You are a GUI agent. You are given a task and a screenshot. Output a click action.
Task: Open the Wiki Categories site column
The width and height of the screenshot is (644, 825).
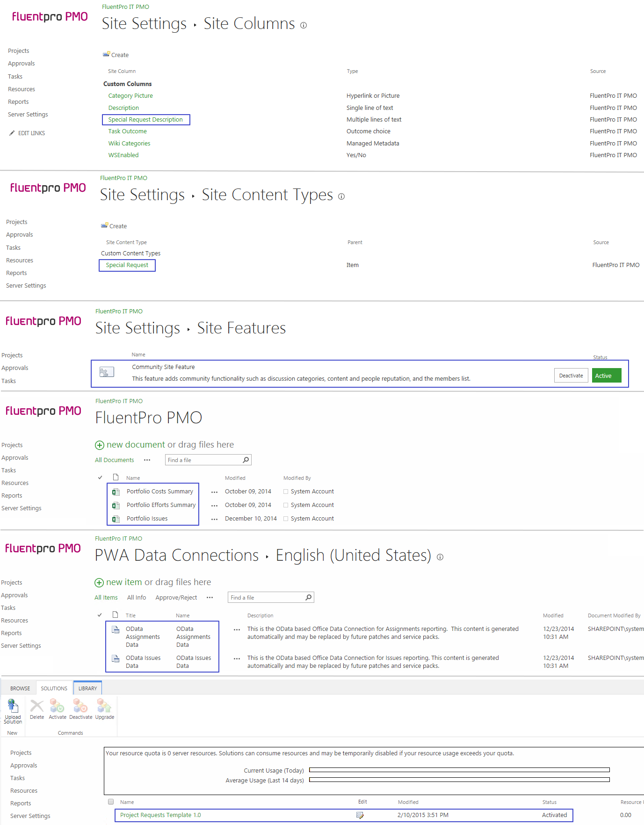pos(129,144)
